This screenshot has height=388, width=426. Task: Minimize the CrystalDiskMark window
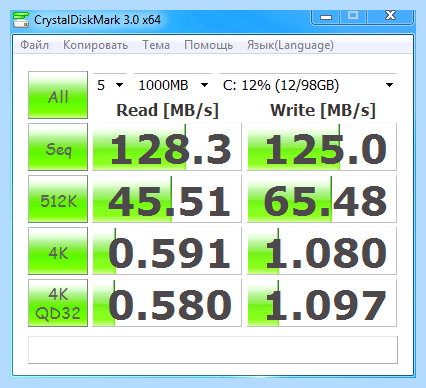(x=326, y=17)
